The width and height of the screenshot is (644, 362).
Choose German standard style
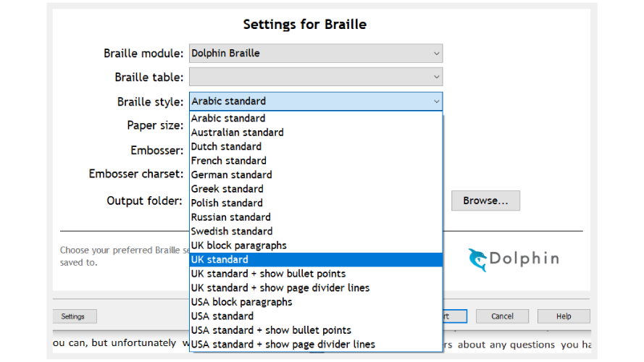231,174
